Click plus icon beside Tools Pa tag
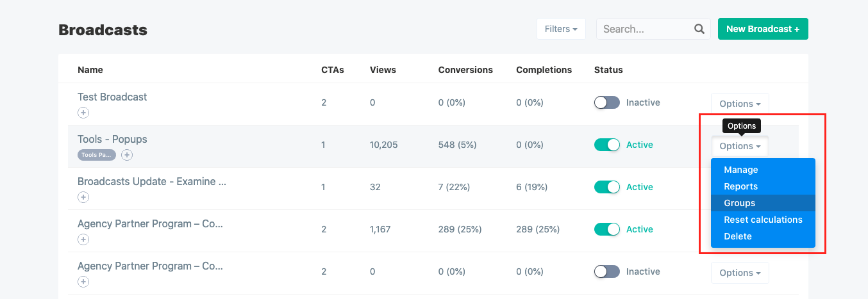 tap(127, 155)
